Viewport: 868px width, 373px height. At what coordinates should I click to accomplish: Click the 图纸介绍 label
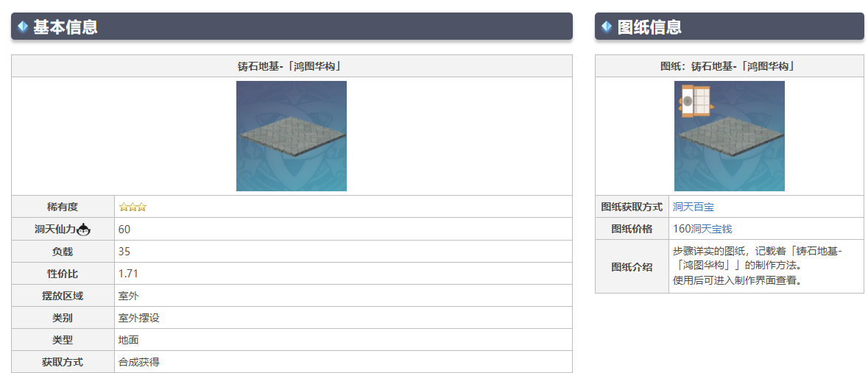pos(632,267)
